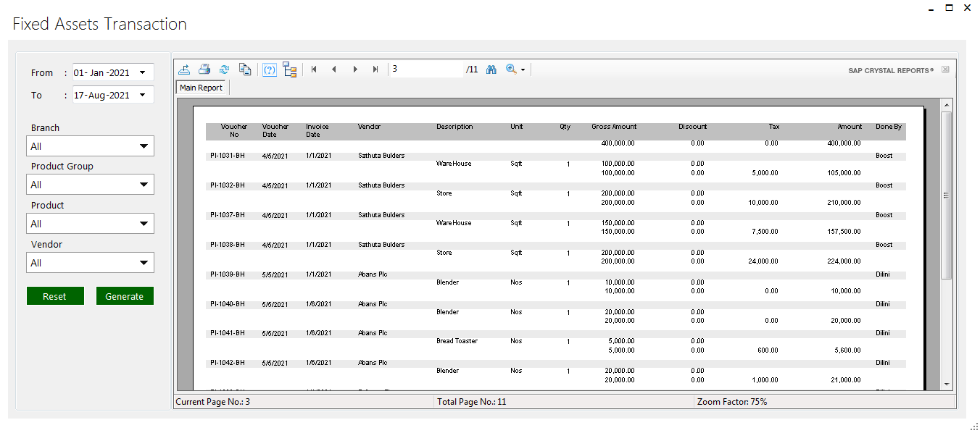Refresh the report using the toolbar icon
980x433 pixels.
pyautogui.click(x=225, y=70)
